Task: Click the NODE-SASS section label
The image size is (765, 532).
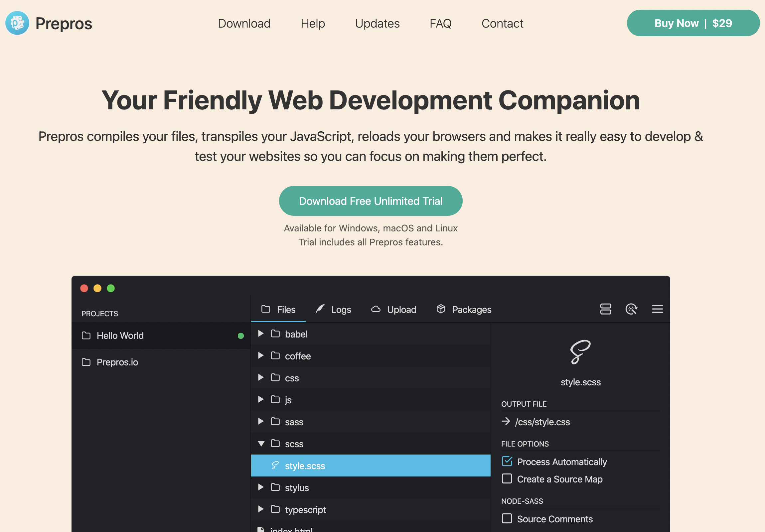Action: [x=522, y=501]
